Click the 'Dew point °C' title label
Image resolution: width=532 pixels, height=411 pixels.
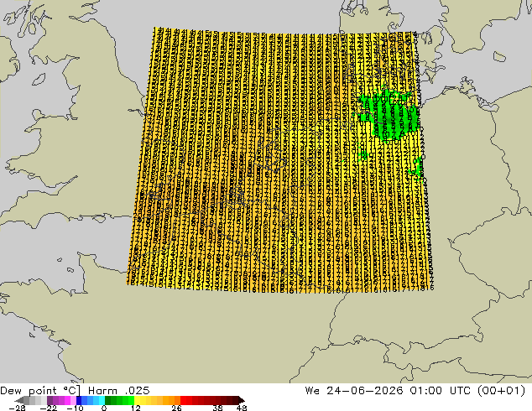pyautogui.click(x=40, y=391)
